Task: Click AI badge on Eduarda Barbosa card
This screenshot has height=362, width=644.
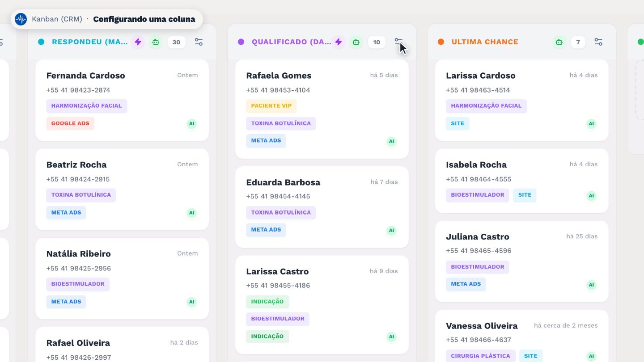Action: click(x=392, y=231)
